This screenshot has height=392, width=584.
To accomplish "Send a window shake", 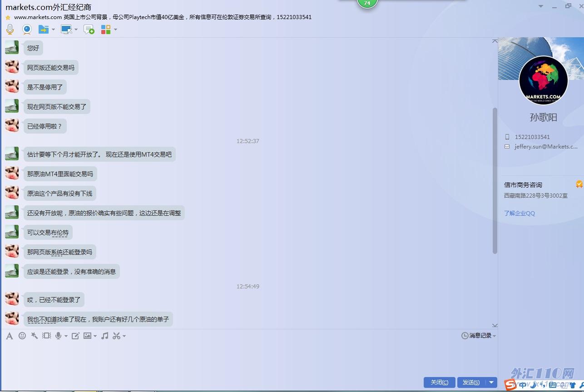I will pos(46,336).
